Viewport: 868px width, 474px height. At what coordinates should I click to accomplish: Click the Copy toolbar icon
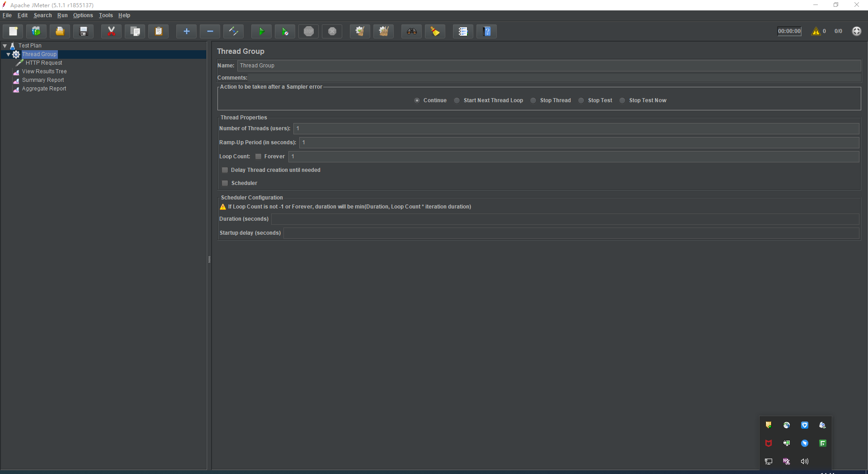click(x=135, y=31)
